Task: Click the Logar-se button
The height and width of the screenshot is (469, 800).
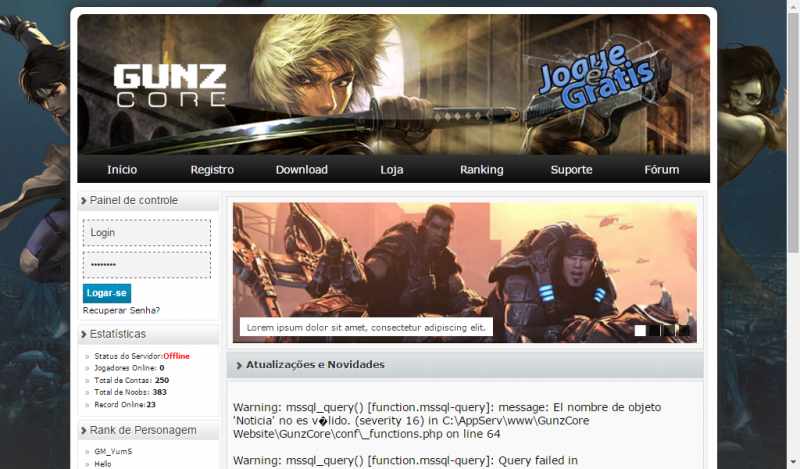Action: tap(107, 293)
